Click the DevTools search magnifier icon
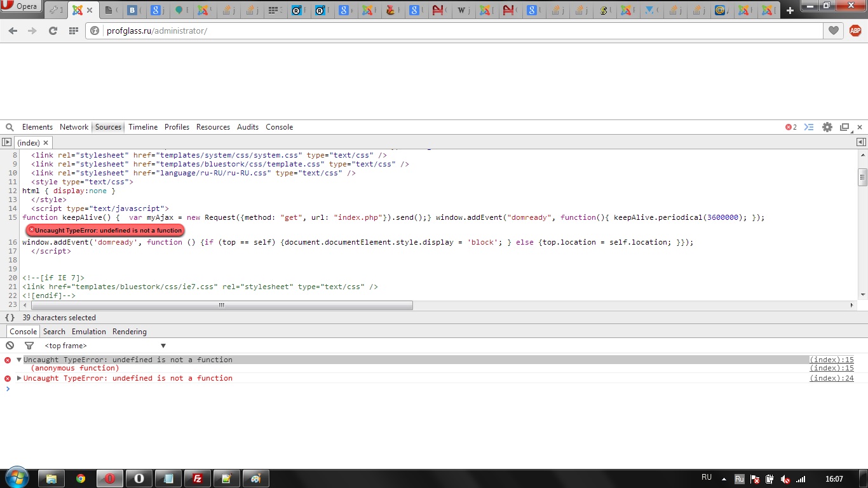The width and height of the screenshot is (868, 488). tap(10, 127)
